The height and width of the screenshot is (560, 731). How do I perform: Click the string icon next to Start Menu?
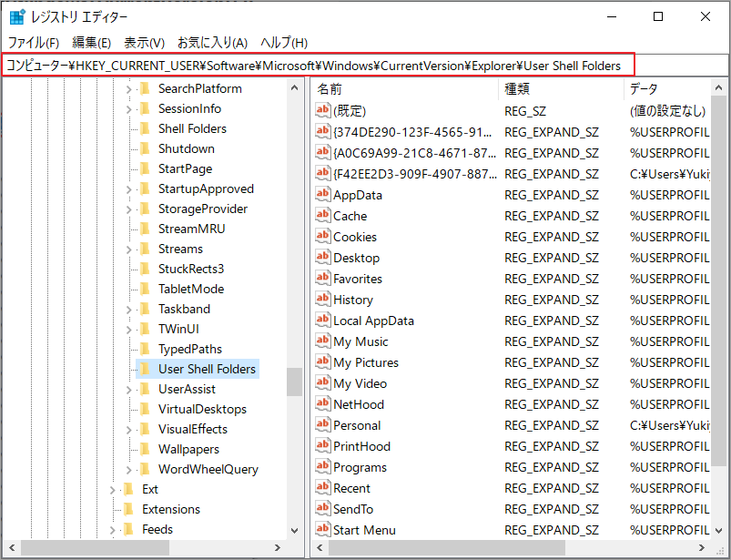coord(322,530)
